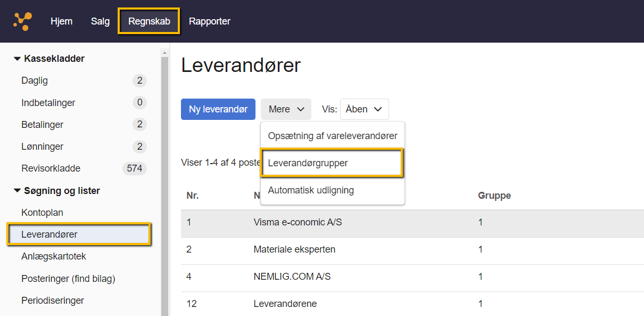Click the Ny leverandør button

point(218,109)
